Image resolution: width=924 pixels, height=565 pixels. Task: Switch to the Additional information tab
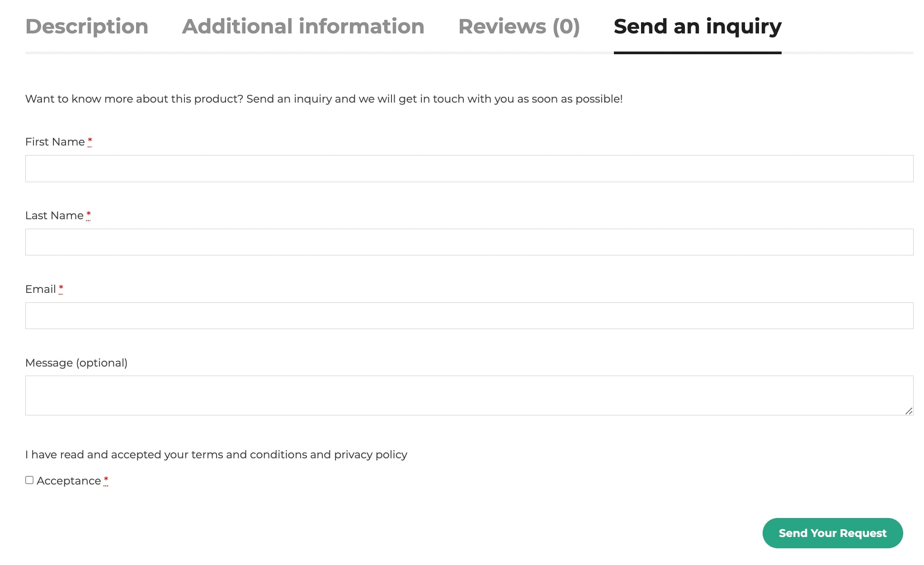pos(303,26)
